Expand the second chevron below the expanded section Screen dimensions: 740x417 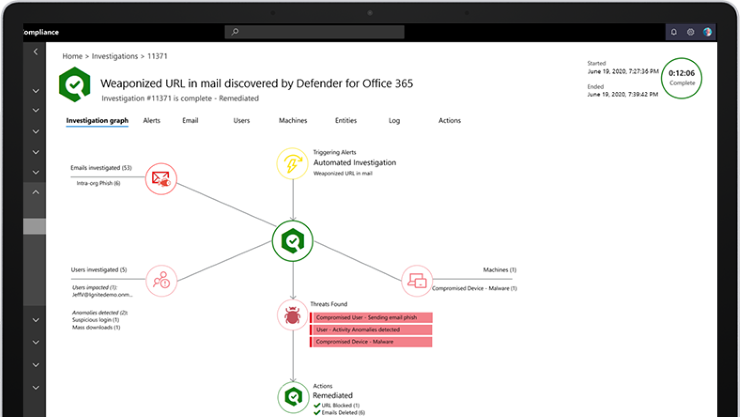35,342
